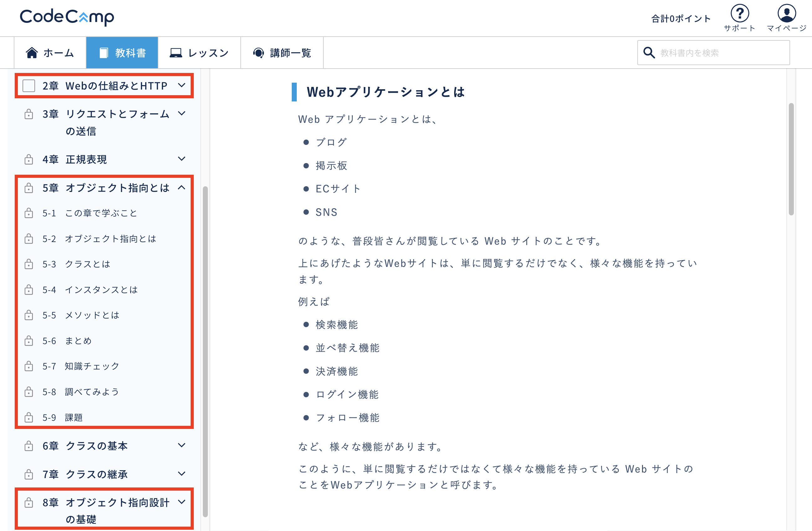Click the lock icon beside 3章
Viewport: 812px width, 531px height.
(x=29, y=114)
